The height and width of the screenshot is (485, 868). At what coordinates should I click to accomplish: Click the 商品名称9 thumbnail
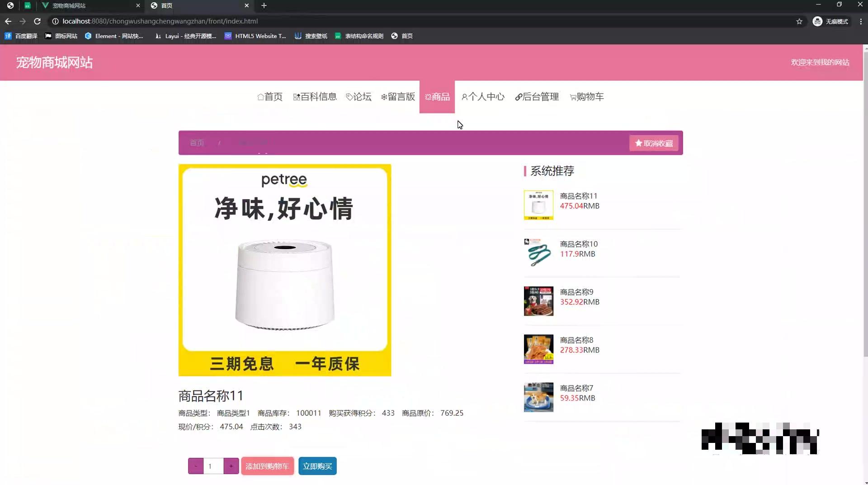pyautogui.click(x=538, y=301)
